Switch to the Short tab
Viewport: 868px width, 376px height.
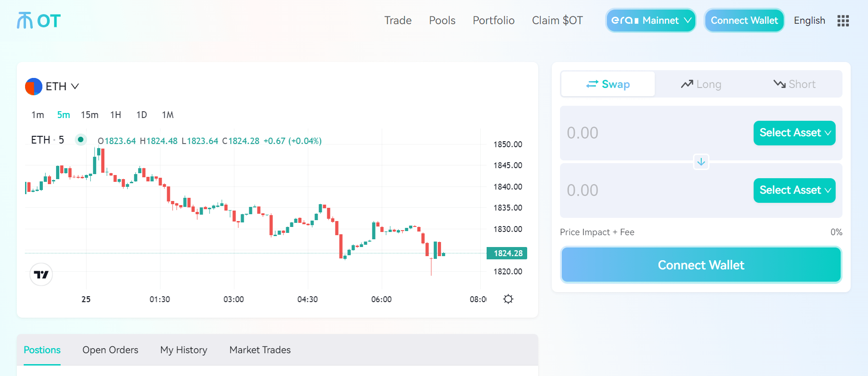point(795,84)
